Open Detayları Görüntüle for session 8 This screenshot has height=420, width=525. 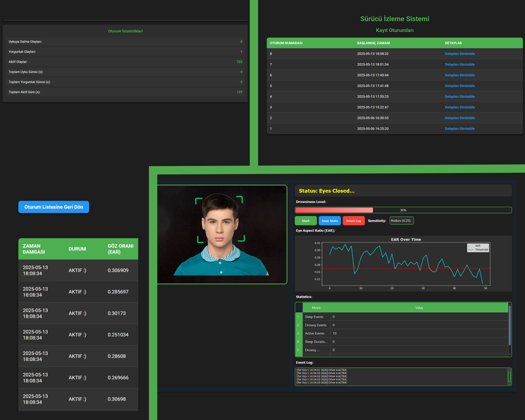coord(459,54)
